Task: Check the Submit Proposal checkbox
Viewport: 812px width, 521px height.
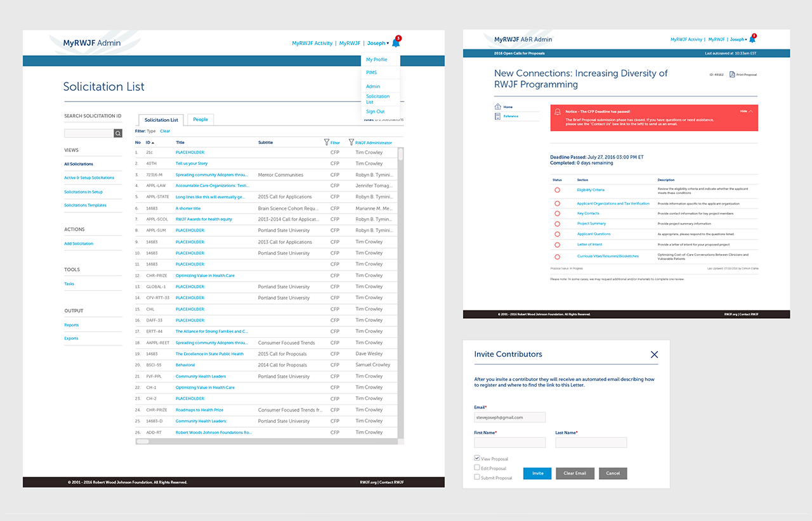Action: 477,477
